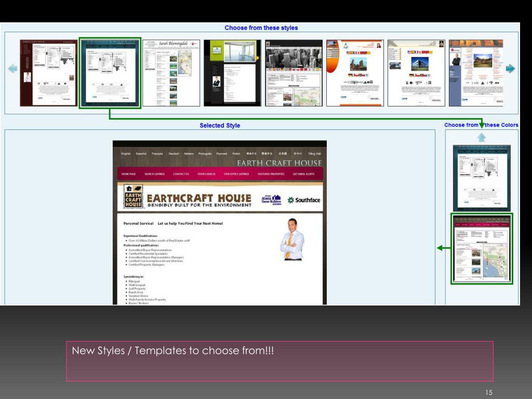The image size is (532, 399).
Task: Click the agent photo in the preview
Action: coord(292,240)
